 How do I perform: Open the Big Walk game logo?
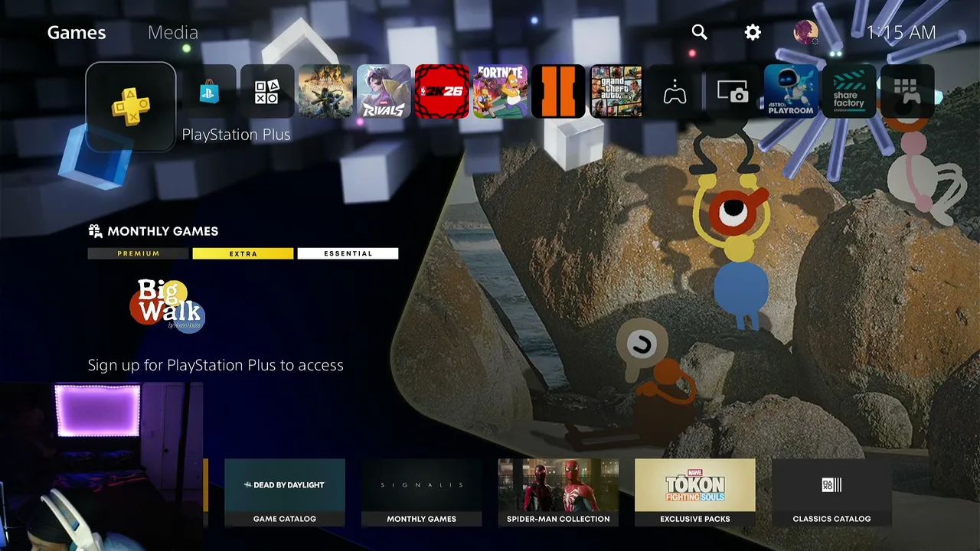[168, 305]
